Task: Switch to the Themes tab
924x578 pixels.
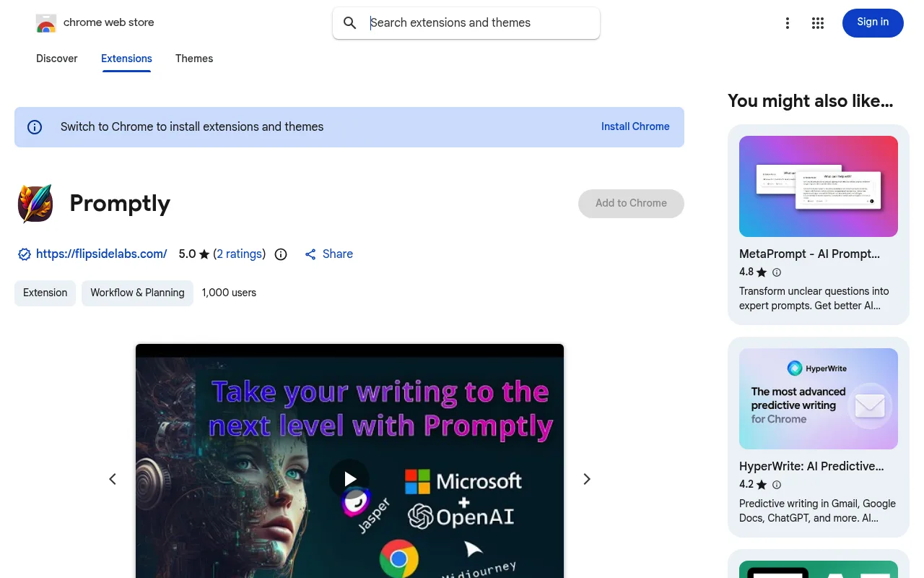Action: pyautogui.click(x=194, y=59)
